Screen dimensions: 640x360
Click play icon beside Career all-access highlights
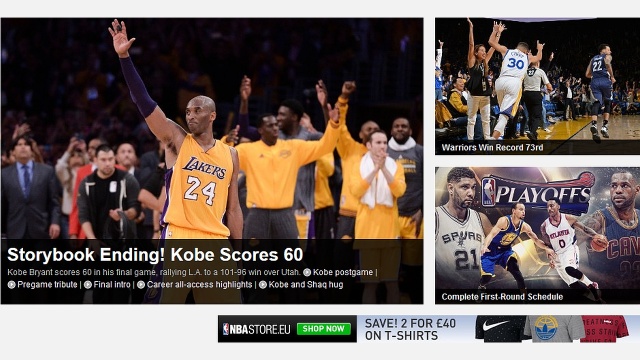tap(141, 284)
